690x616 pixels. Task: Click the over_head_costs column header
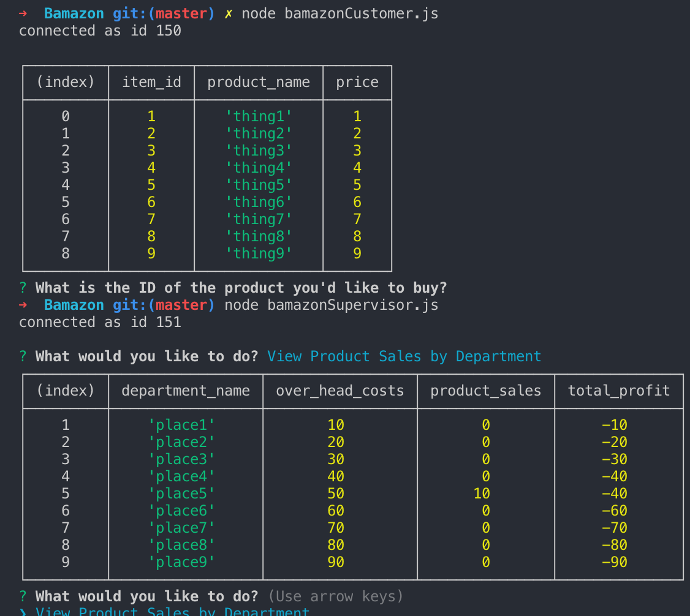click(x=339, y=391)
